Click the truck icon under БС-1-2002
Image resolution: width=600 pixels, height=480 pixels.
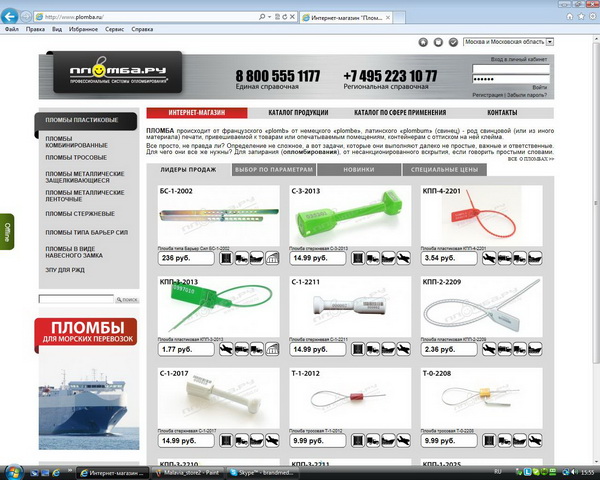tap(241, 258)
